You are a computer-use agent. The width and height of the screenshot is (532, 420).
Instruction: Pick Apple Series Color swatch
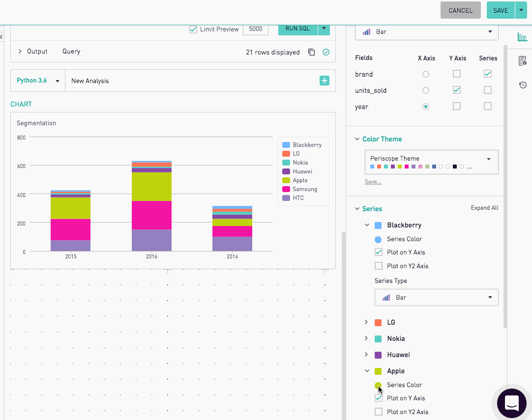(378, 386)
